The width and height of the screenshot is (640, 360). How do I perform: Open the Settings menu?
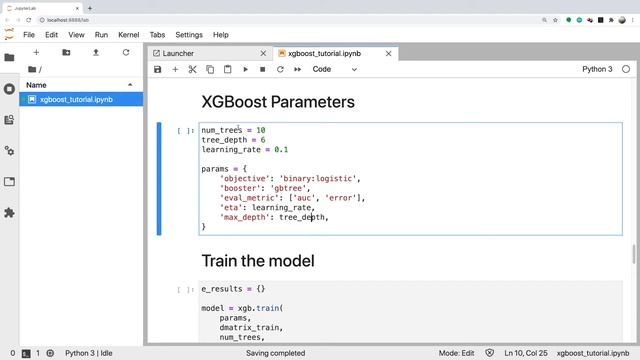pos(189,35)
